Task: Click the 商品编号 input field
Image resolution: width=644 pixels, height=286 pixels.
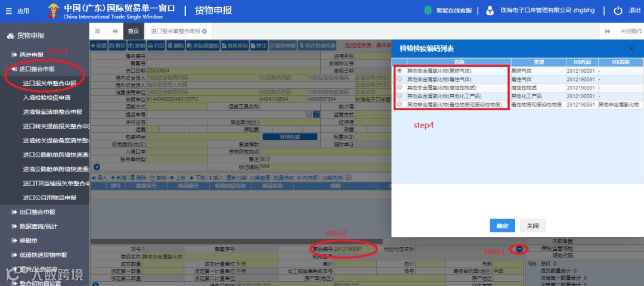Action: point(354,249)
